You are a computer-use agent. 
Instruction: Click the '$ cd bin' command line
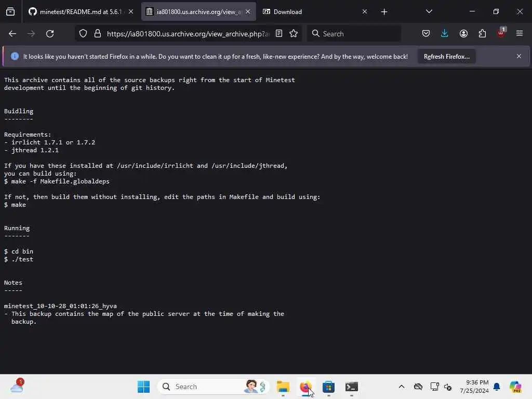click(x=19, y=252)
